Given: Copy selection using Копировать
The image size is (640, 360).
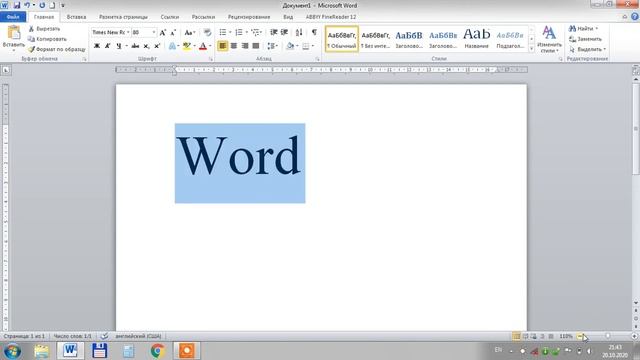Looking at the screenshot, I should (48, 39).
